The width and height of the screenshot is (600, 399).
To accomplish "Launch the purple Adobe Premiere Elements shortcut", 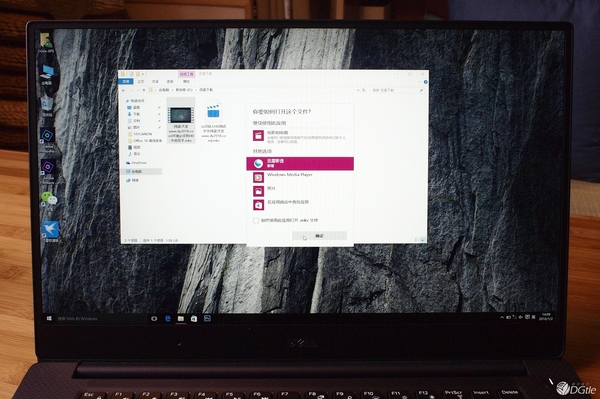I will pos(48,171).
